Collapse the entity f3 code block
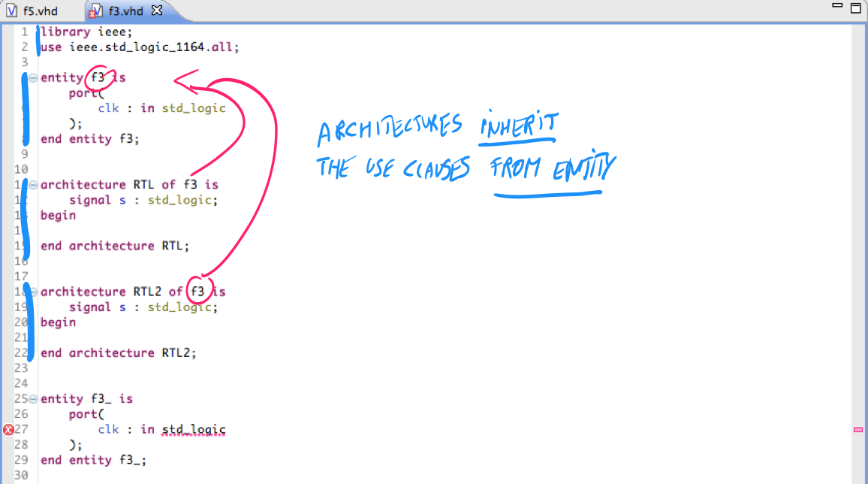This screenshot has width=868, height=484. pos(33,78)
